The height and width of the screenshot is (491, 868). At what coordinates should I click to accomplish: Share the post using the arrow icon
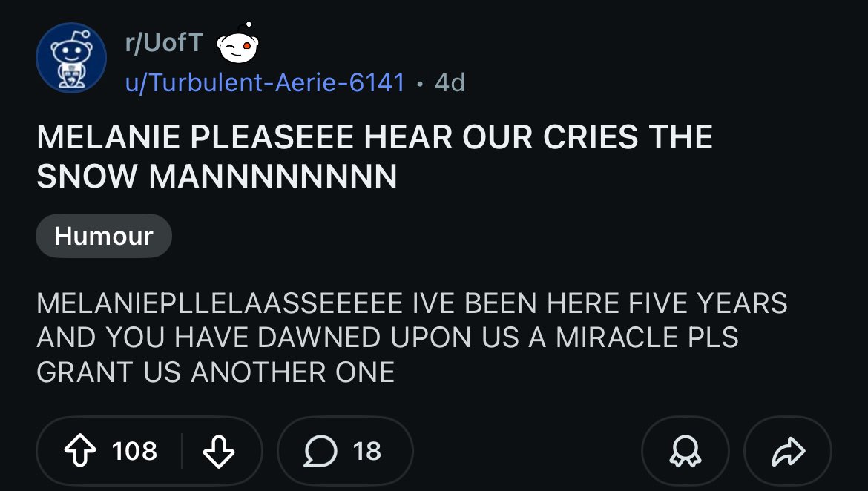788,451
